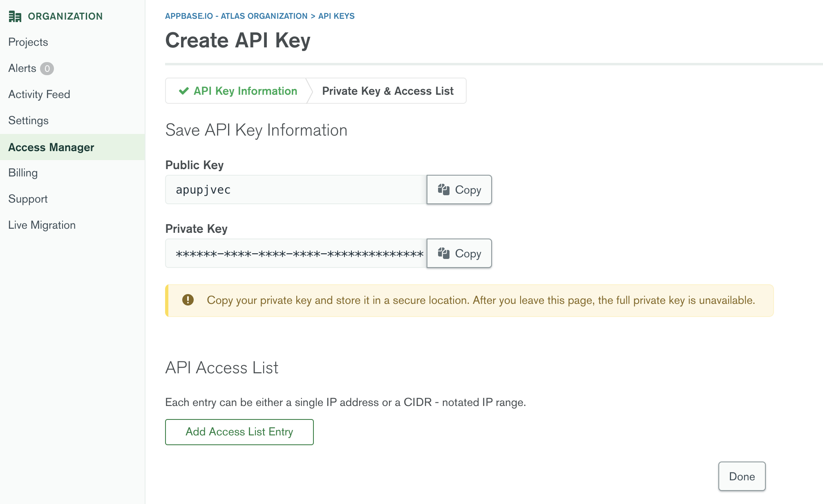Navigate to Live Migration

point(42,225)
